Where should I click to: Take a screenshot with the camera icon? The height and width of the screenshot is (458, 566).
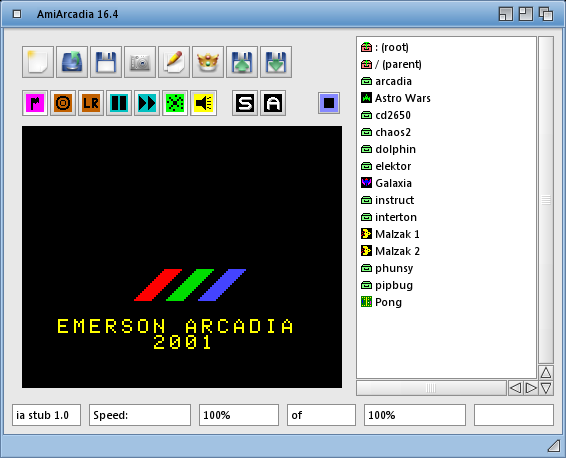[140, 62]
